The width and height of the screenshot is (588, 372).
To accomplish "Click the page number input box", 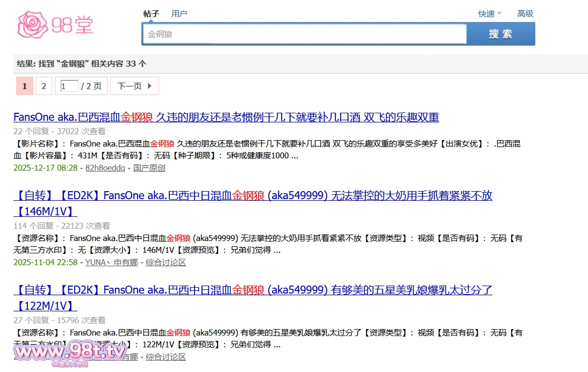I will pos(69,86).
